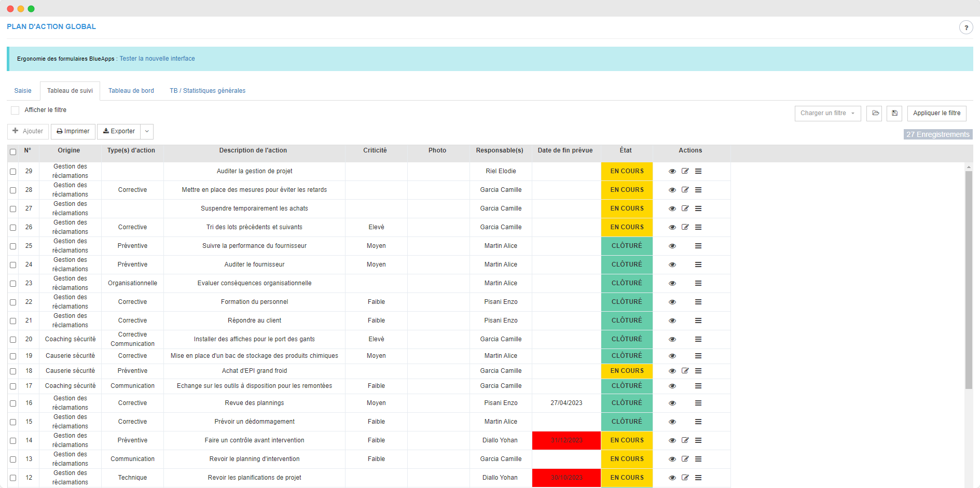Viewport: 980px width, 488px height.
Task: Click the PLAN D'ACTION GLOBAL title
Action: (x=51, y=26)
